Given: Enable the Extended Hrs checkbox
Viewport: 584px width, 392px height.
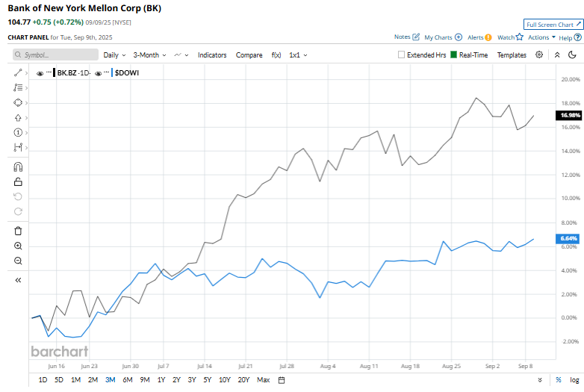Looking at the screenshot, I should tap(401, 55).
